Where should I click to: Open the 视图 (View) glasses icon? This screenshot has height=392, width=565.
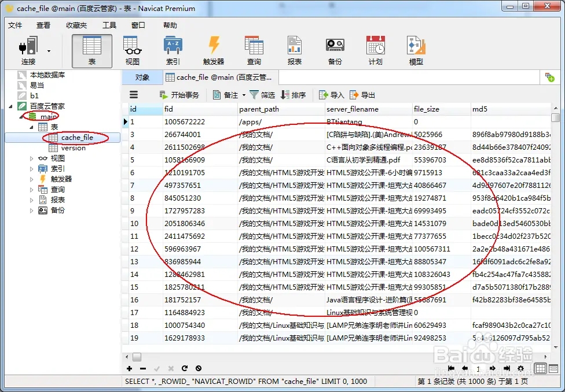[x=133, y=50]
